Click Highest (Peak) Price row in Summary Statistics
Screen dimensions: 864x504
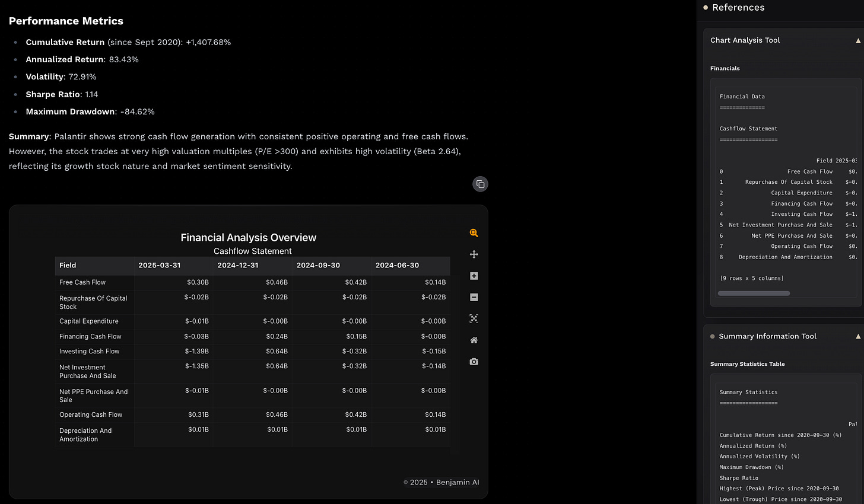779,489
